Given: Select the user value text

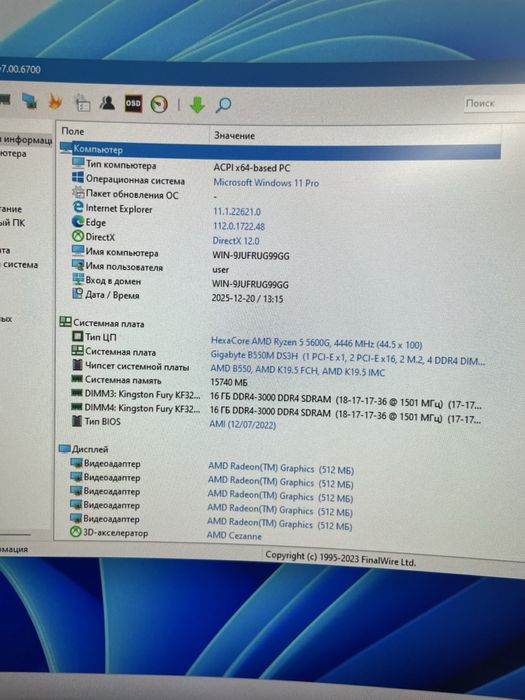Looking at the screenshot, I should coord(221,270).
